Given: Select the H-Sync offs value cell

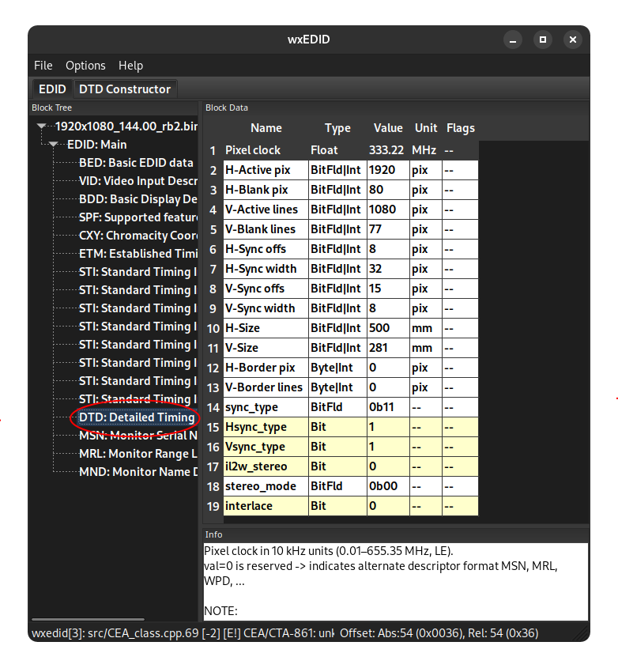Looking at the screenshot, I should [388, 249].
